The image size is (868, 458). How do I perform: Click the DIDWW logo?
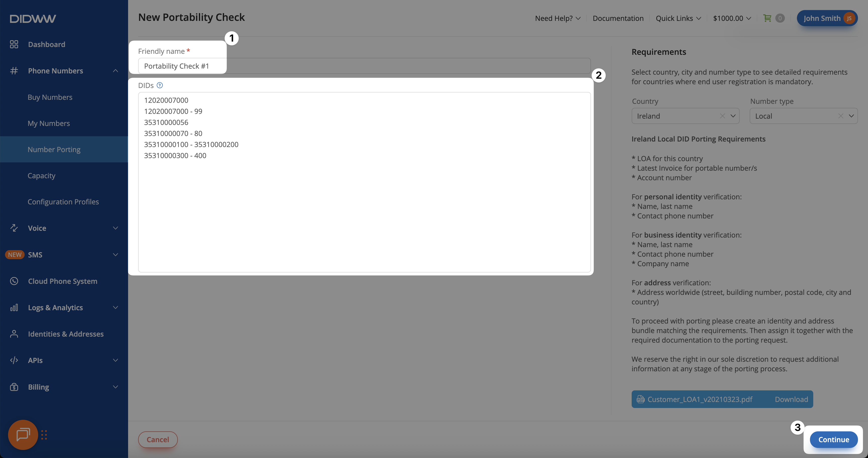pyautogui.click(x=33, y=19)
